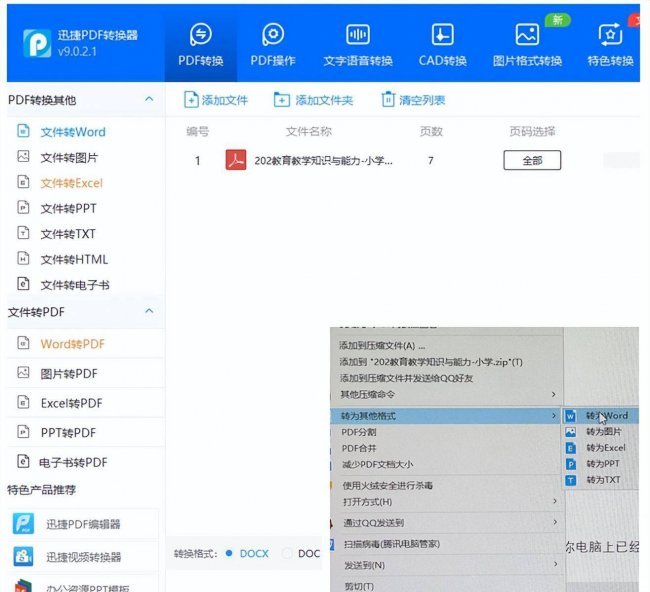The width and height of the screenshot is (650, 592).
Task: Select 文件转Word in sidebar
Action: [73, 132]
